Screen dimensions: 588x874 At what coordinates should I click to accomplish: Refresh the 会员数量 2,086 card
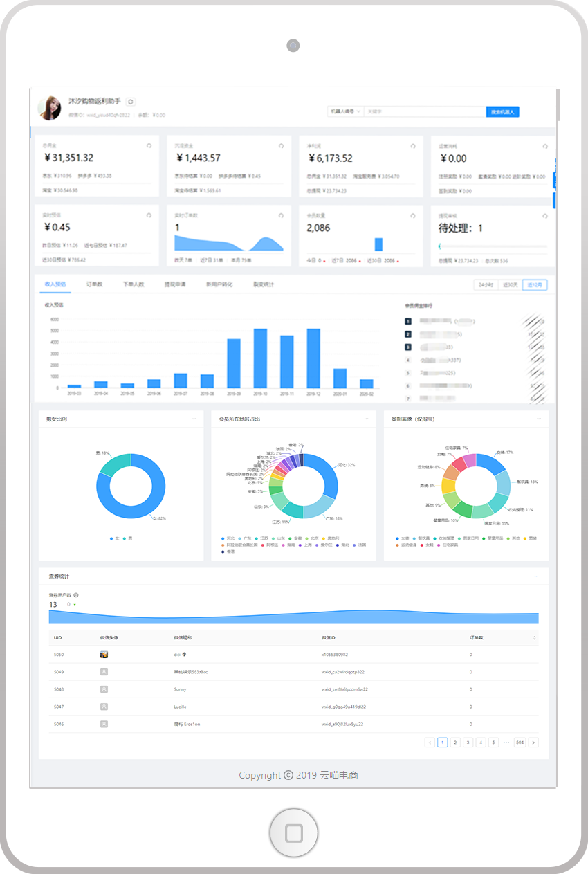coord(413,215)
